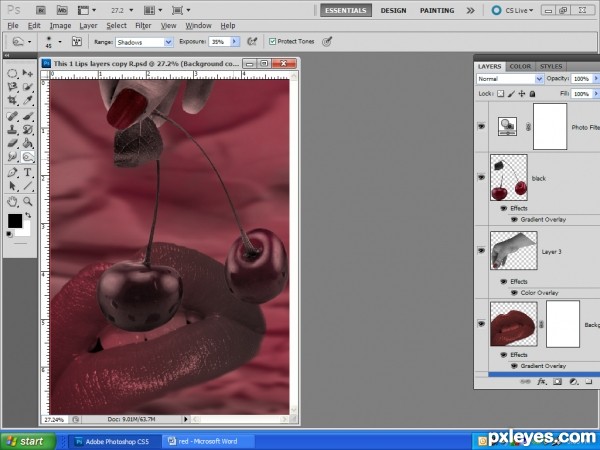Select the Lasso tool
Image resolution: width=600 pixels, height=450 pixels.
click(x=13, y=87)
